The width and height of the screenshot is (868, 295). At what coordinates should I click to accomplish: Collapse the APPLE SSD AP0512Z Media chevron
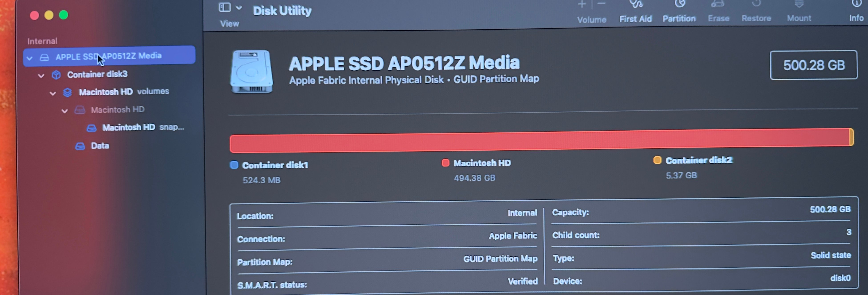(30, 58)
